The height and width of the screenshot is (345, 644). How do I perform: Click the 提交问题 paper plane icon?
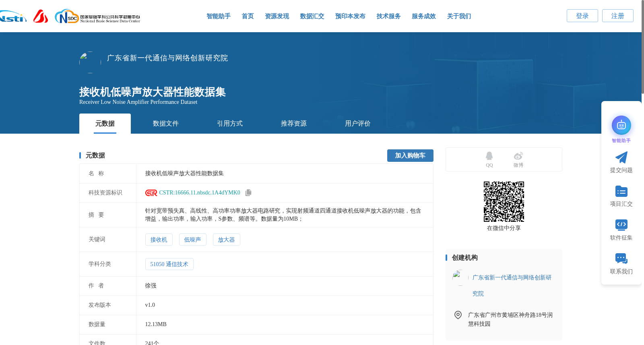click(621, 157)
